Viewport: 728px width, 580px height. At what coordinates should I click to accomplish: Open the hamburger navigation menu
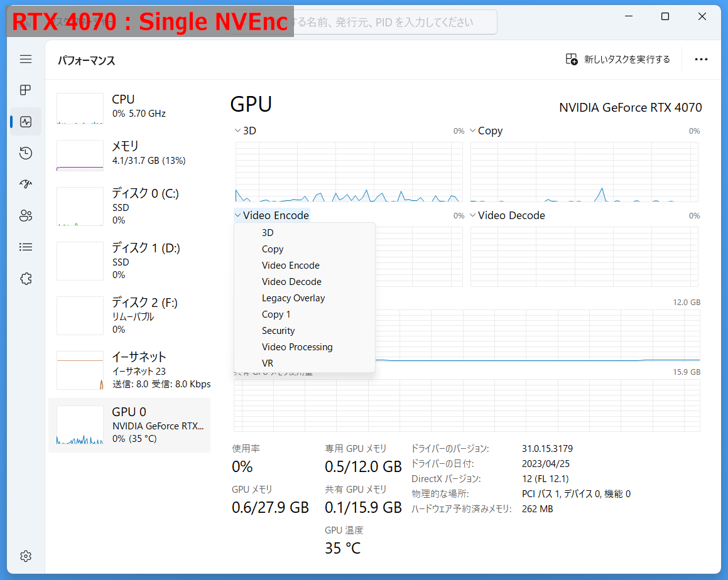[26, 59]
